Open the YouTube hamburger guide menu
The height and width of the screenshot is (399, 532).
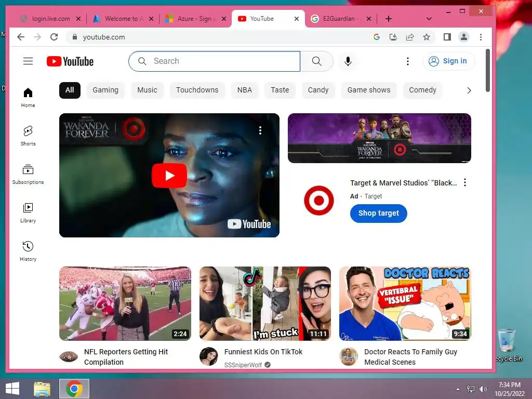point(28,61)
